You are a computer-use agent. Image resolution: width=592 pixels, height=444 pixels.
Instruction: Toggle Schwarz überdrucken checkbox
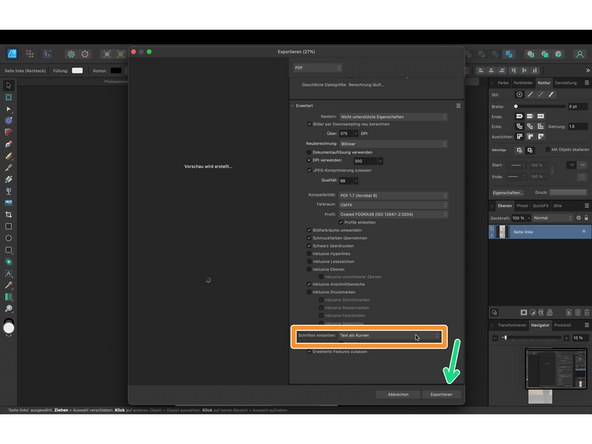click(x=309, y=246)
